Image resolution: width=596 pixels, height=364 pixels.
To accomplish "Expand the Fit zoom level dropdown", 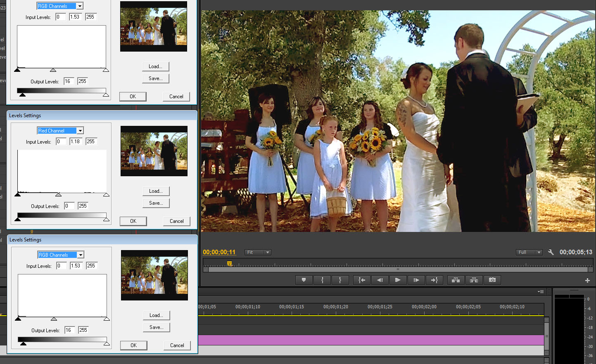I will tap(258, 252).
